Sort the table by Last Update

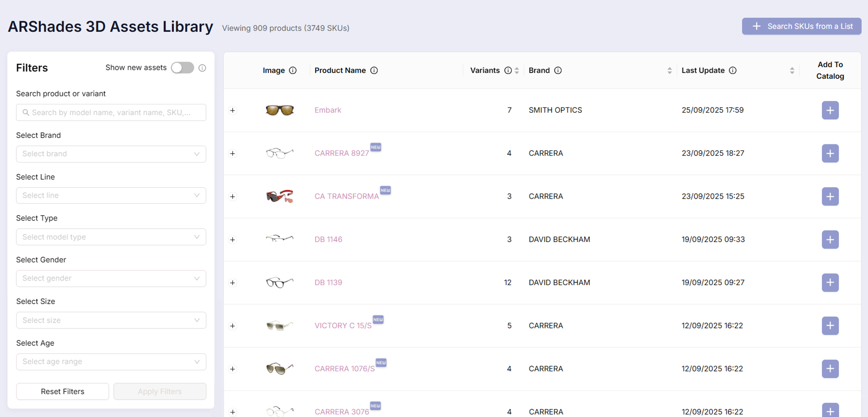click(792, 70)
